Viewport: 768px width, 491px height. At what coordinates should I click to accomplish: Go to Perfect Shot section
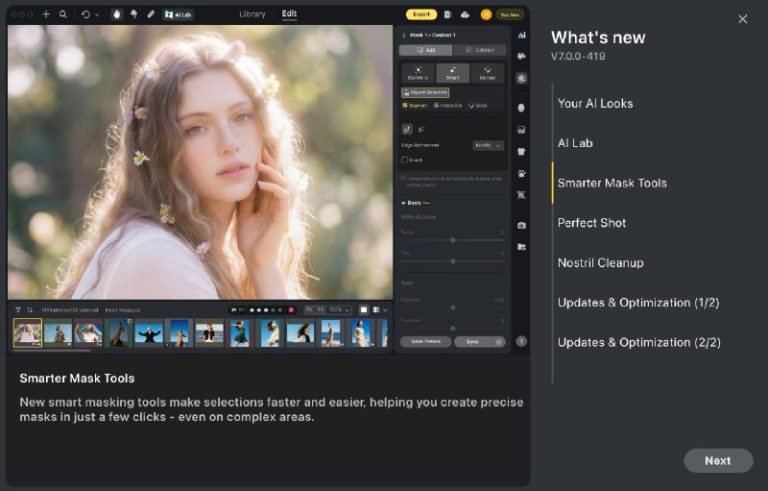[592, 223]
